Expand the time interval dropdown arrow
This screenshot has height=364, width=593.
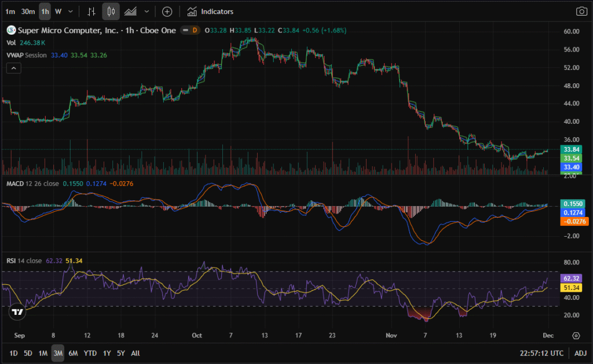click(71, 11)
